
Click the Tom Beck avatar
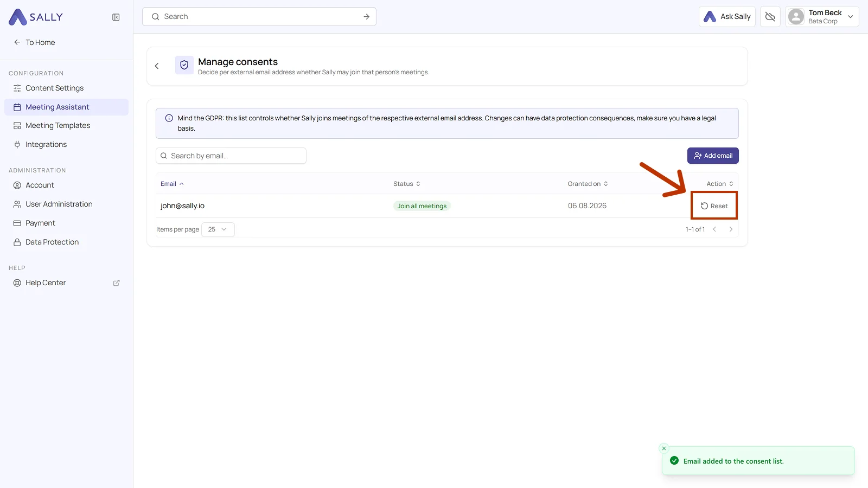point(796,17)
